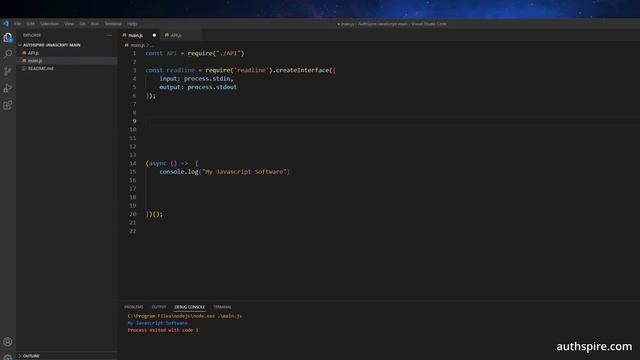Click the readline createInterface line 3
The image size is (640, 360).
click(x=240, y=70)
